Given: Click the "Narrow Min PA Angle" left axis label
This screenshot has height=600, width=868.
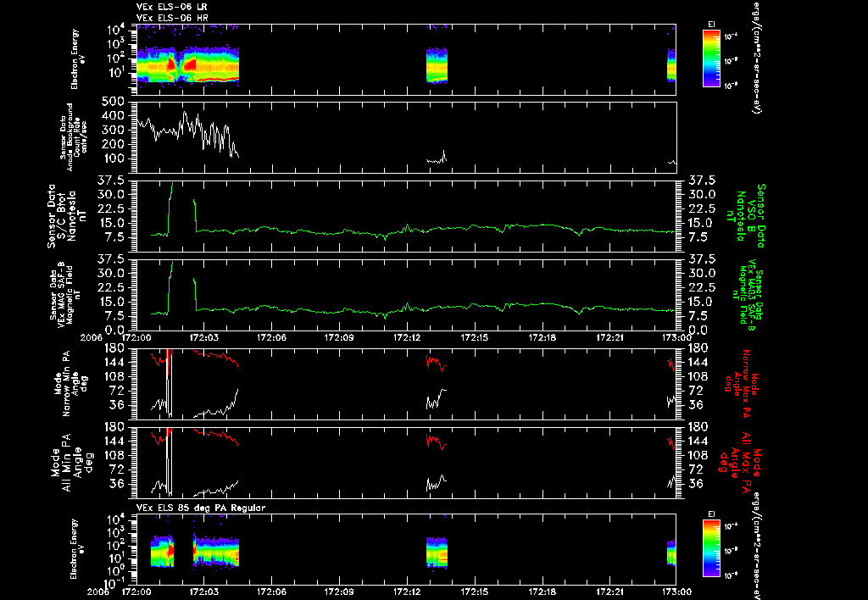Looking at the screenshot, I should 71,382.
